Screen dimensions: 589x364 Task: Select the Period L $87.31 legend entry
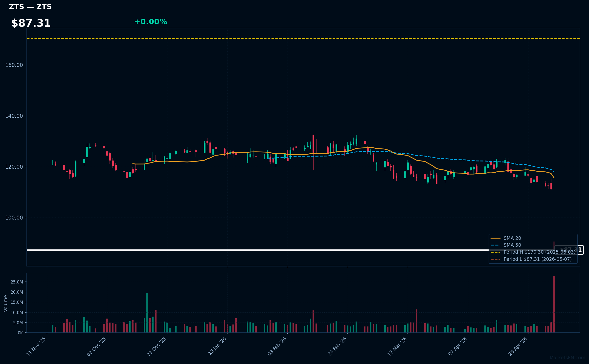click(531, 259)
